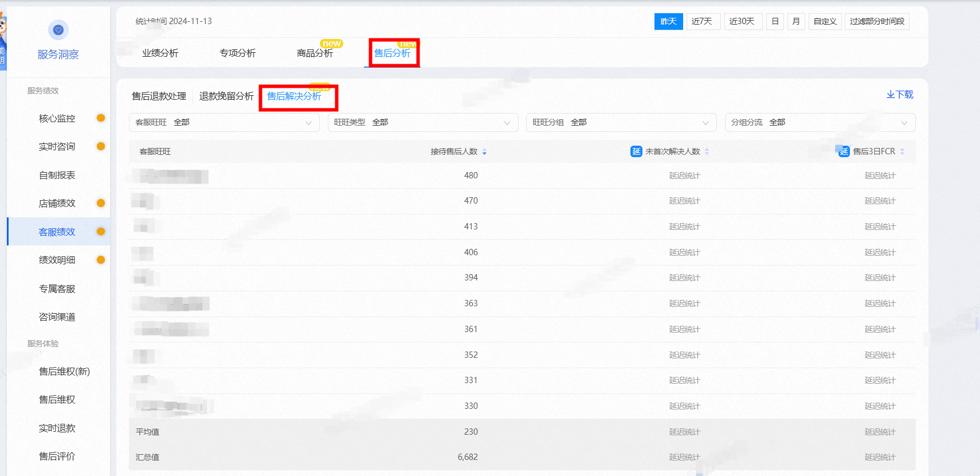Select the 日 time granularity button

coord(775,21)
